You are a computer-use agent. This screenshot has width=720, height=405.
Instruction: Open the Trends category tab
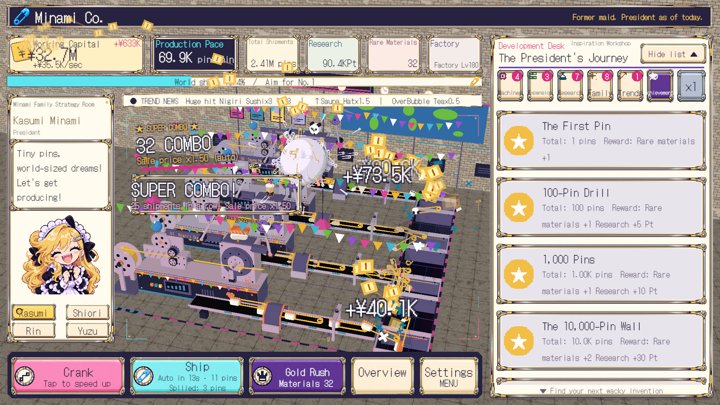pyautogui.click(x=630, y=86)
